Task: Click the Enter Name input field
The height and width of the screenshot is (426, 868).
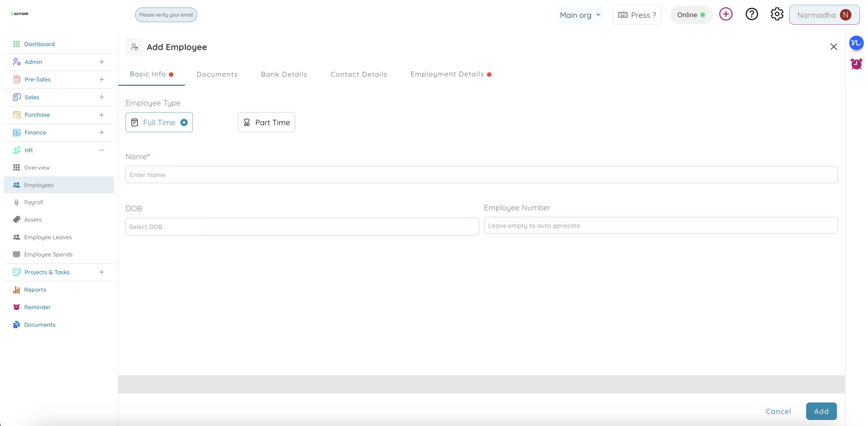Action: point(481,175)
